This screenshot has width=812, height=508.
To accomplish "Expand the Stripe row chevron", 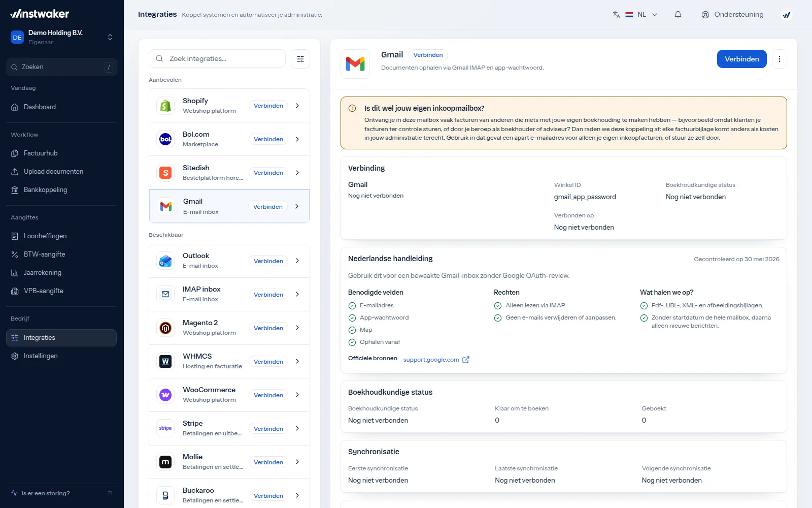I will tap(297, 428).
